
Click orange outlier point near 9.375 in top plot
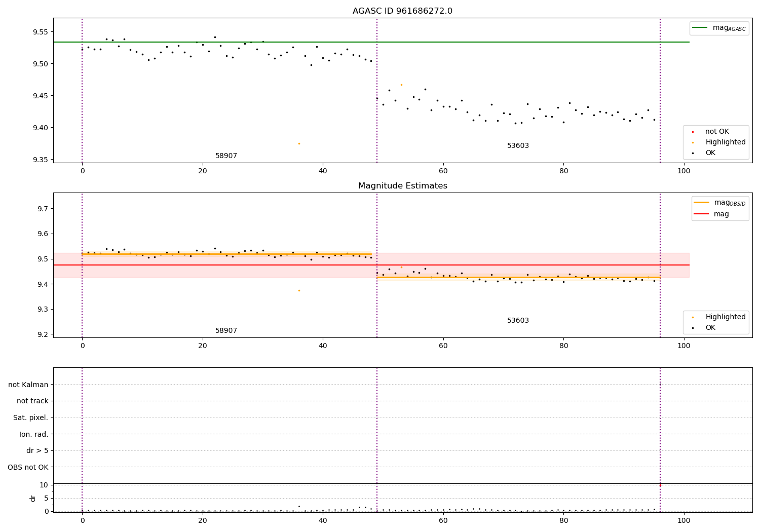click(x=299, y=143)
